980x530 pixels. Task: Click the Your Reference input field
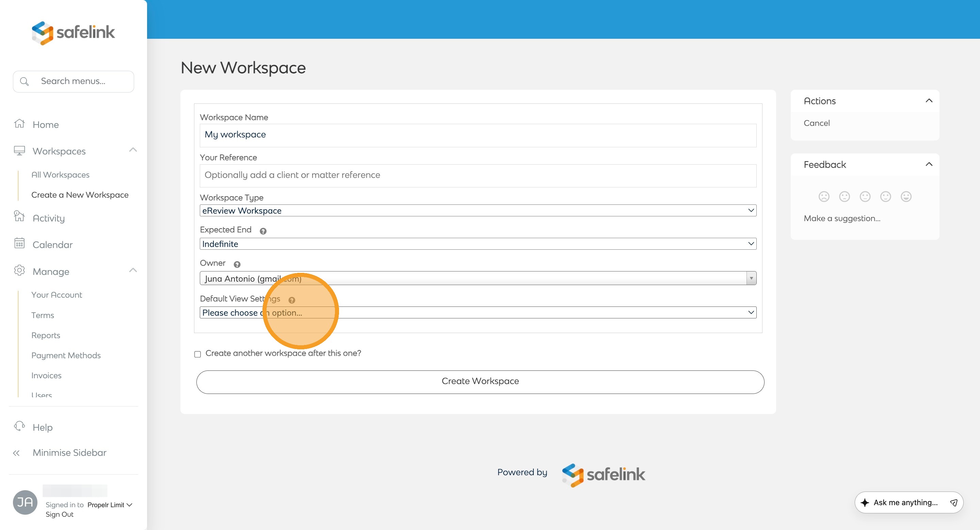point(478,176)
